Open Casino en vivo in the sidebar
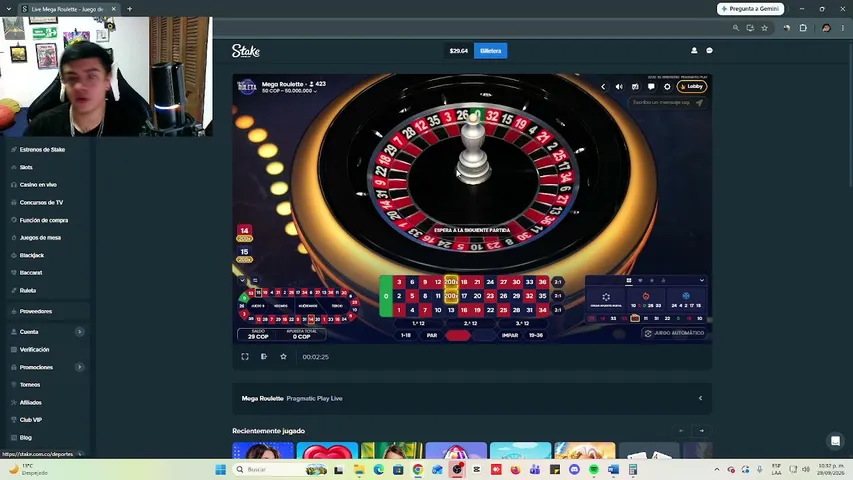The image size is (853, 480). tap(38, 185)
